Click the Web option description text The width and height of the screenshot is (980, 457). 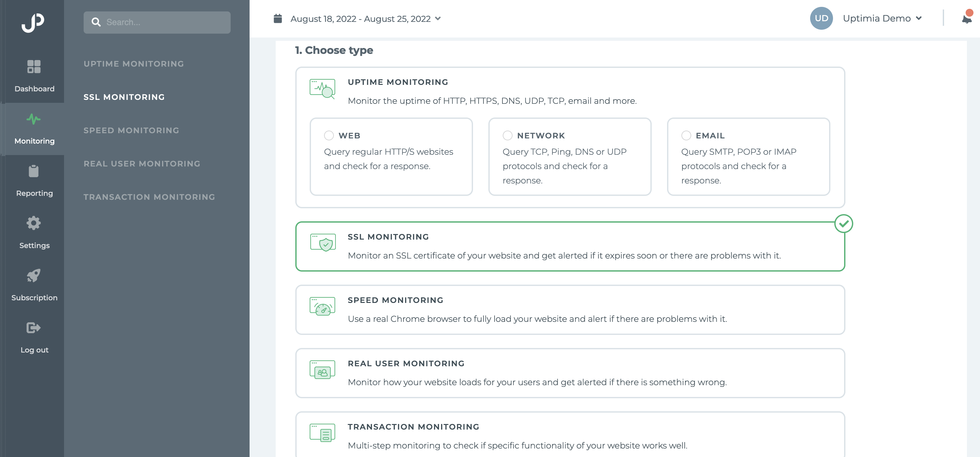tap(388, 159)
